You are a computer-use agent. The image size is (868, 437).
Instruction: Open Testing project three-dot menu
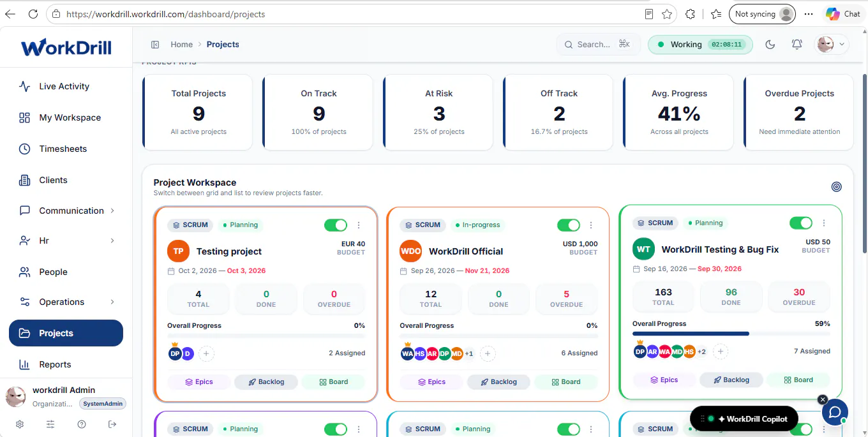(359, 225)
